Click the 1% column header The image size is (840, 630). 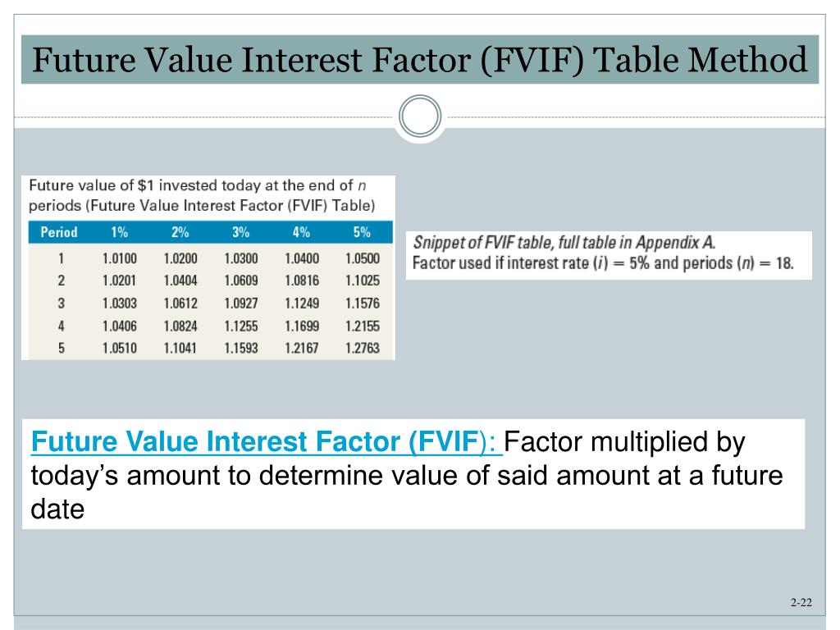tap(120, 232)
